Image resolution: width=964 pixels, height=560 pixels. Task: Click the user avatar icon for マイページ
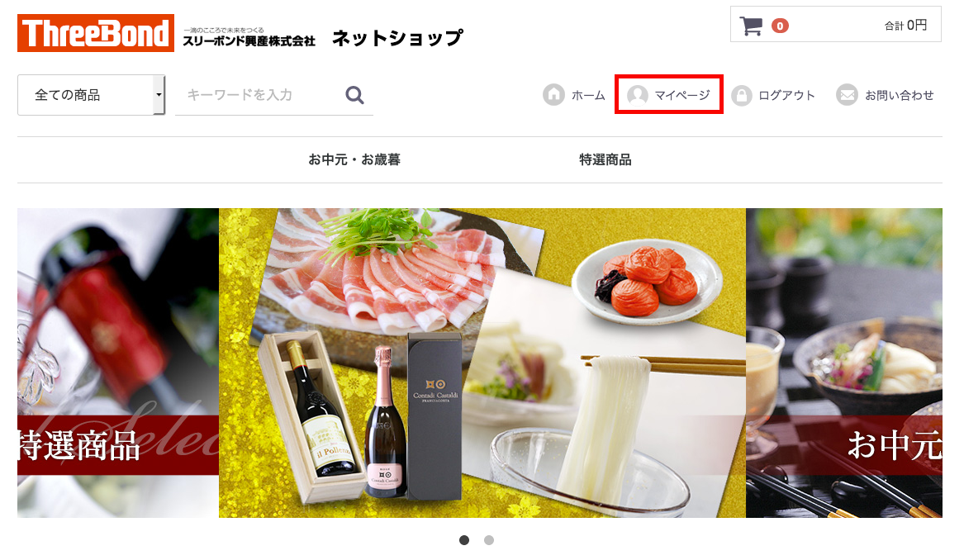[x=637, y=95]
